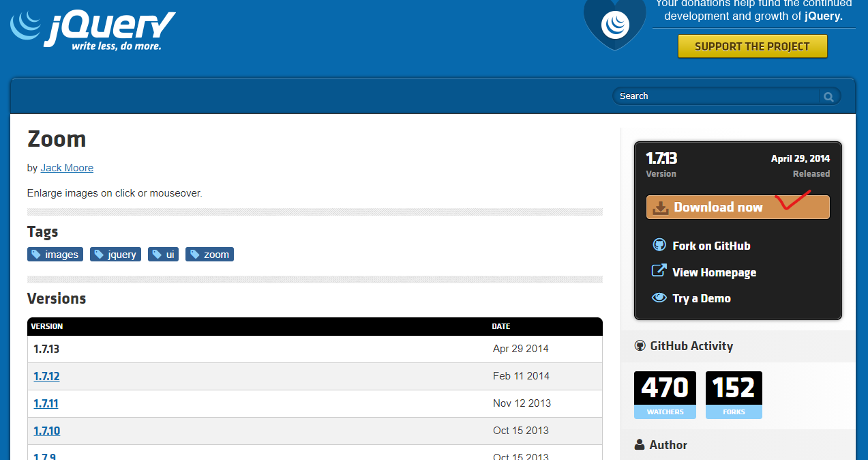Open version 1.7.10 link

(x=46, y=431)
